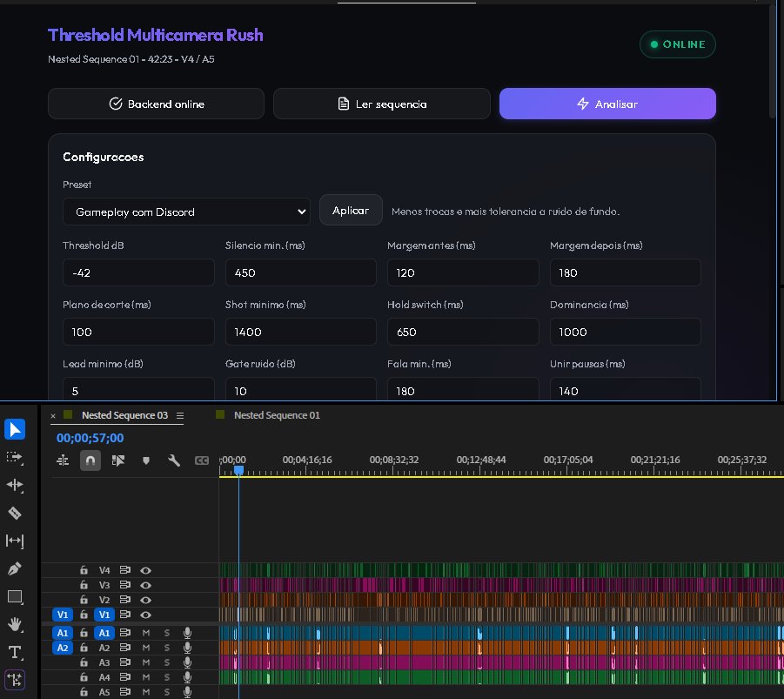Mute audio track A1
Screen dimensions: 784x699
[146, 633]
